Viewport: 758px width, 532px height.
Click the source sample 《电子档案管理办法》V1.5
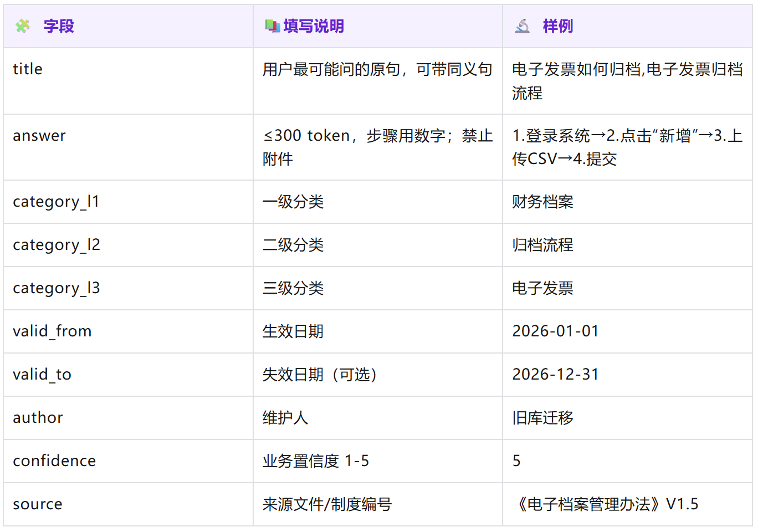(605, 504)
